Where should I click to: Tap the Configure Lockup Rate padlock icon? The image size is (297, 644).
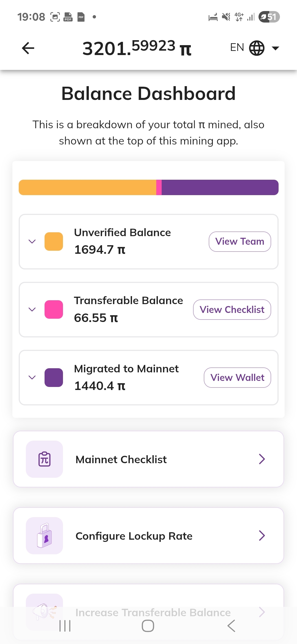click(x=44, y=536)
